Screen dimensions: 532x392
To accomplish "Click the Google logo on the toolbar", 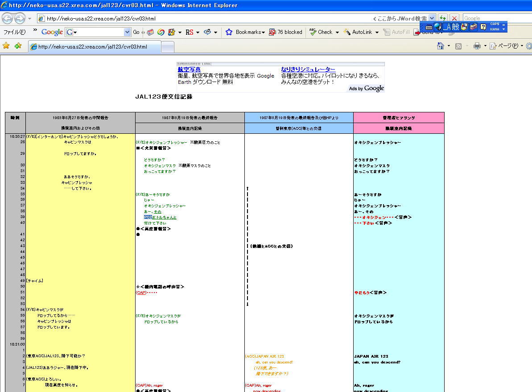I will click(52, 32).
